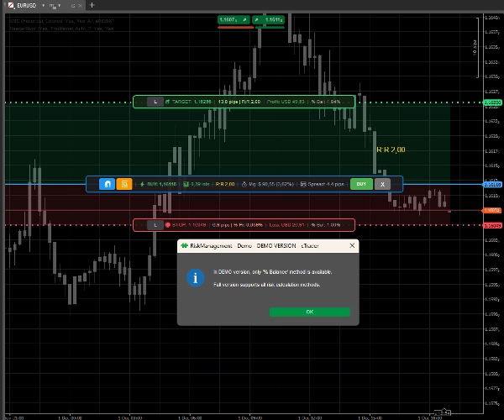Click the EURUSD symbol icon in tab

(x=11, y=6)
